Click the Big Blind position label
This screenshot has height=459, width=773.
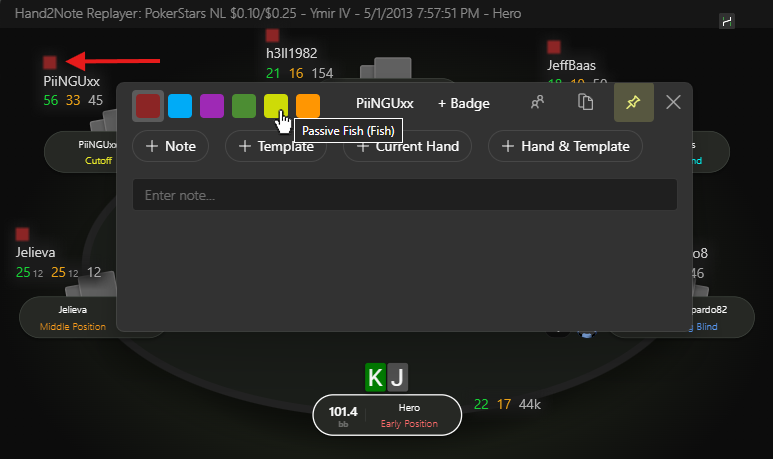click(x=706, y=327)
